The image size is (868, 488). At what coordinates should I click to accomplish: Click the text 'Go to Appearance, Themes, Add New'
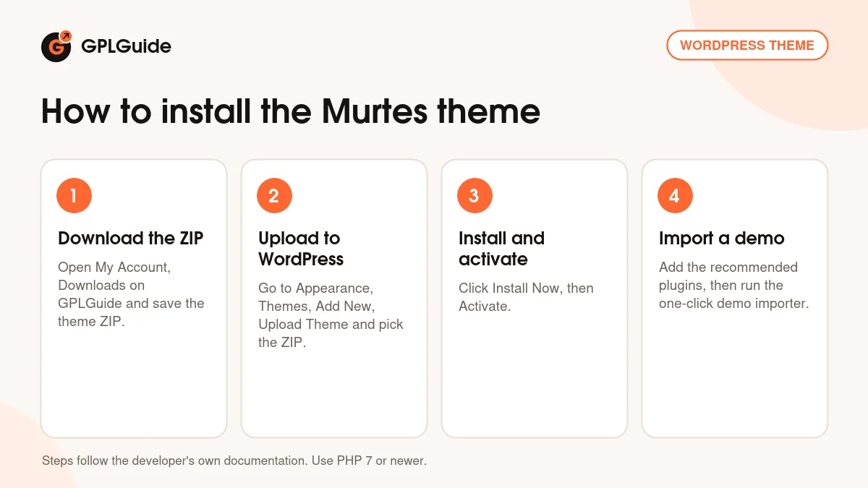(316, 297)
